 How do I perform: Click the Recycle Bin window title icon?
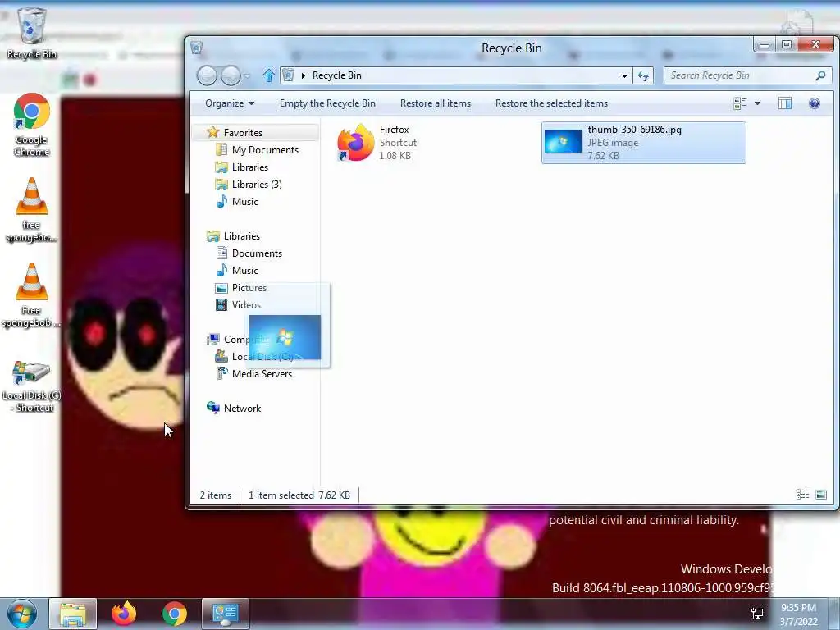[x=197, y=48]
